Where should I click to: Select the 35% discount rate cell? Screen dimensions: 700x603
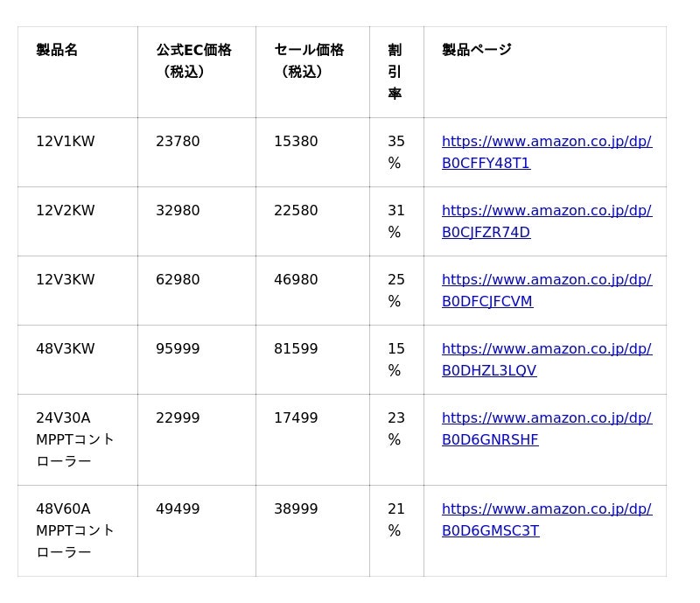click(x=396, y=152)
